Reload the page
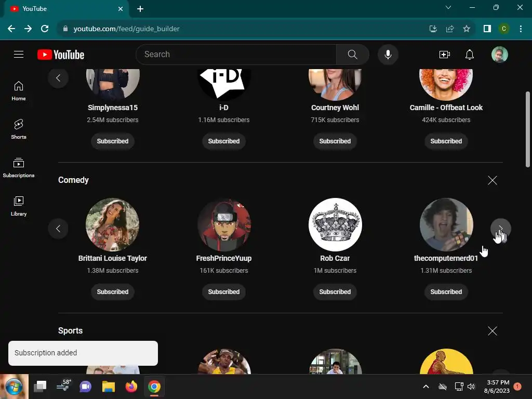 45,29
